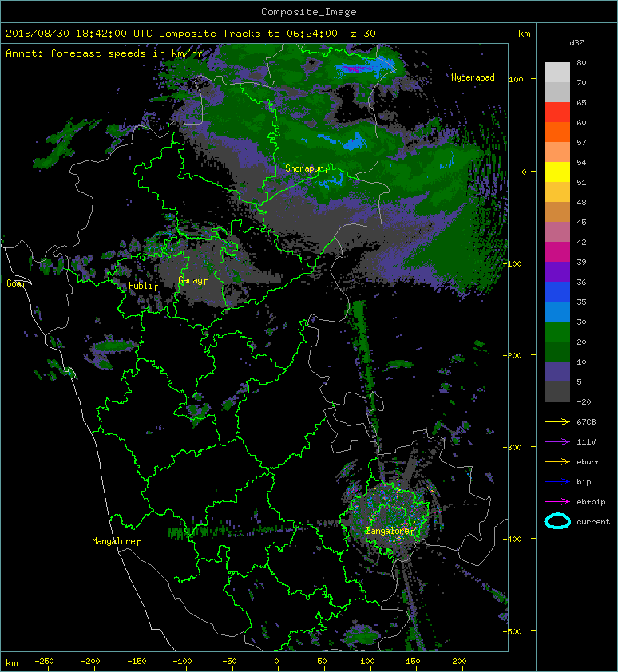618x672 pixels.
Task: Click the 'Composite_Image' window title
Action: tap(309, 12)
